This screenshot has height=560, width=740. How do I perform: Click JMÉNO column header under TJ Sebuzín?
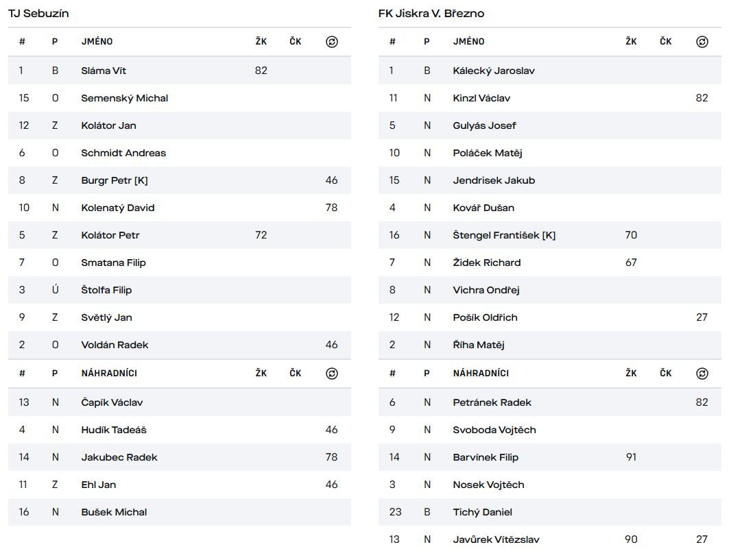click(x=97, y=42)
